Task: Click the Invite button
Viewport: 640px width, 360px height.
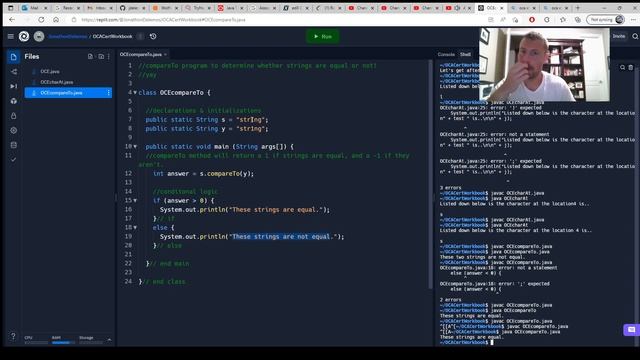Action: (619, 36)
